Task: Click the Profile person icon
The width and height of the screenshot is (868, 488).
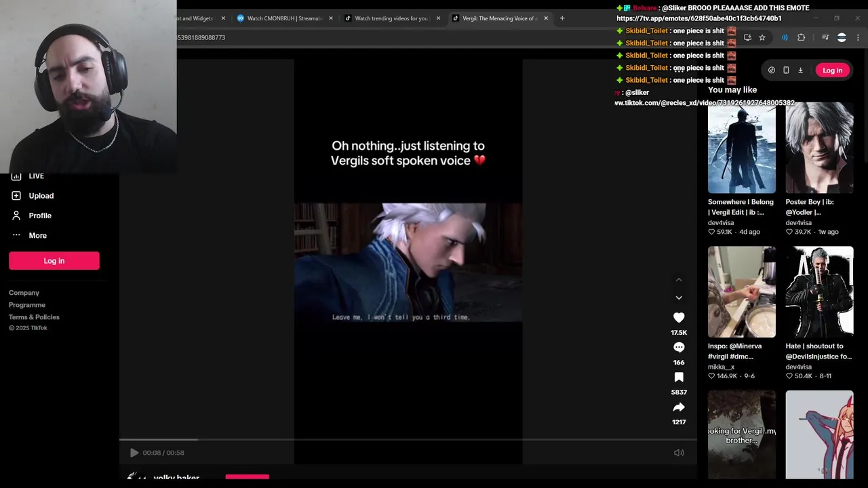Action: click(x=16, y=216)
